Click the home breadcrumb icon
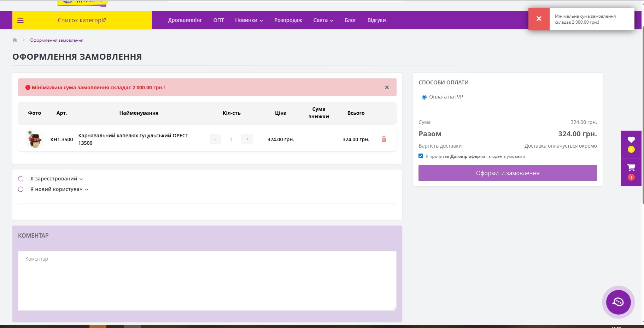The image size is (644, 328). (x=15, y=40)
